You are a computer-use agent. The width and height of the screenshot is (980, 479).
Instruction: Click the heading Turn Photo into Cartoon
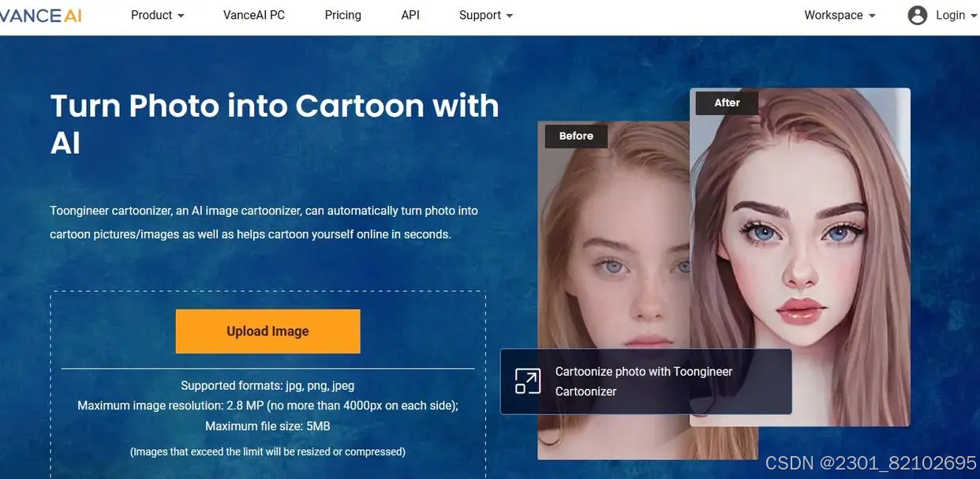(275, 125)
